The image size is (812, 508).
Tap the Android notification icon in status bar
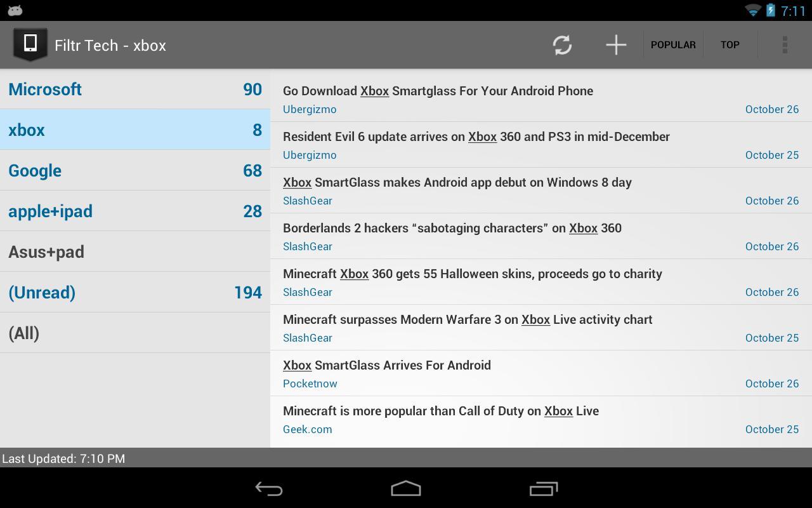point(15,10)
